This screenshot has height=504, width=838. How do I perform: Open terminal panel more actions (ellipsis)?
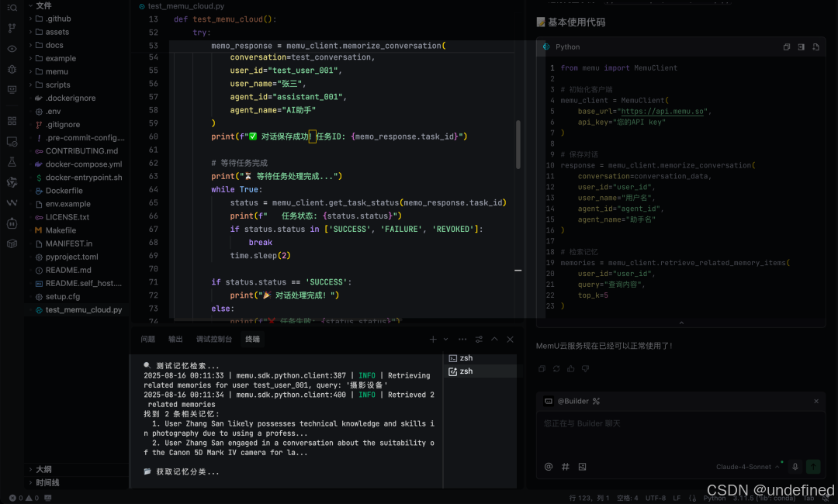point(462,339)
